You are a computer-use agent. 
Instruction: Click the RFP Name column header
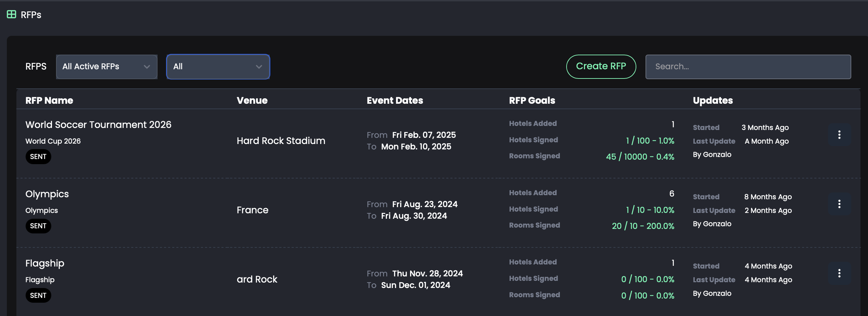coord(49,101)
